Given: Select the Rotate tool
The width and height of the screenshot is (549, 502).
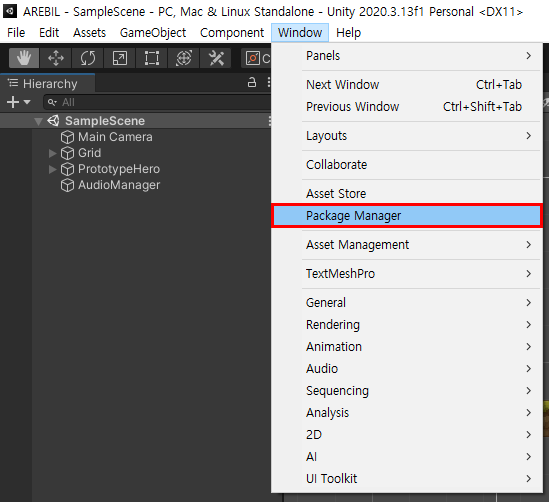Looking at the screenshot, I should (x=88, y=58).
